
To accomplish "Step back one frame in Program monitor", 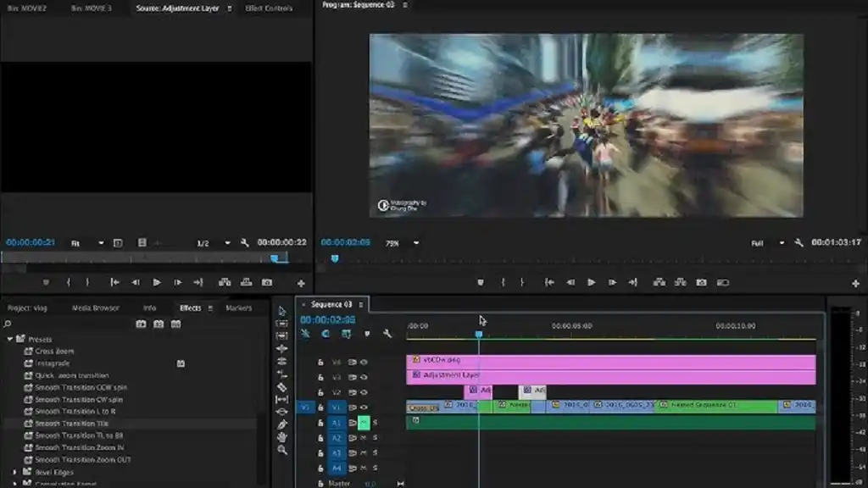I will [570, 282].
